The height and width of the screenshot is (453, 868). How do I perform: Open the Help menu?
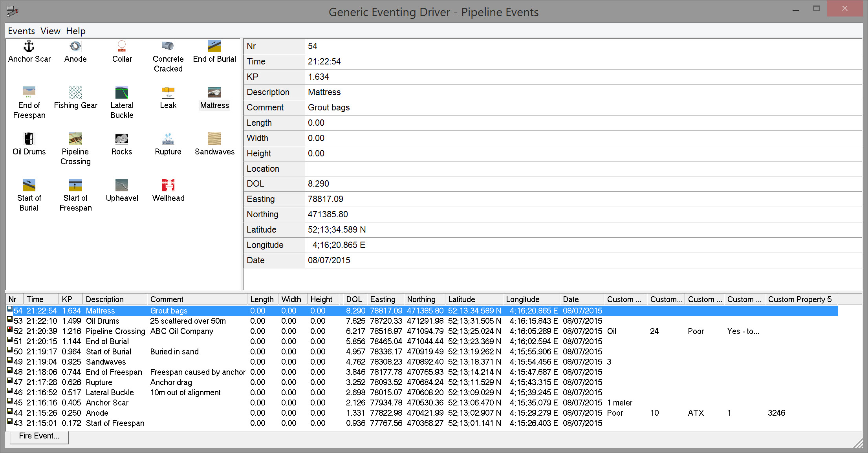click(75, 31)
